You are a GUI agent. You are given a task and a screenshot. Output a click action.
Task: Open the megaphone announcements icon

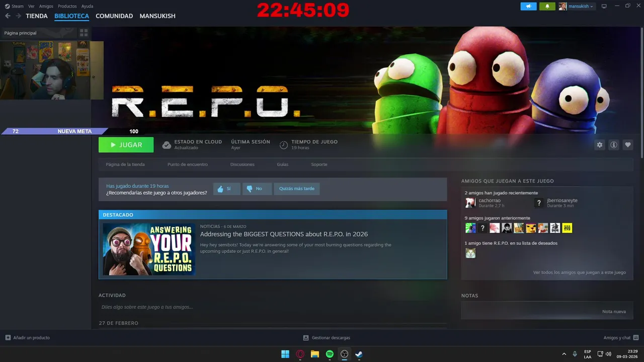tap(528, 6)
